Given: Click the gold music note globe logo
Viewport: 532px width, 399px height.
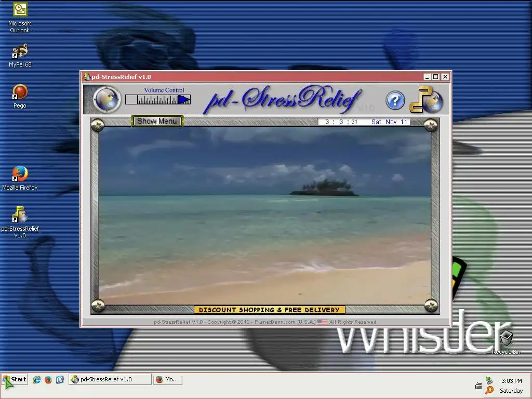Looking at the screenshot, I should [x=427, y=99].
